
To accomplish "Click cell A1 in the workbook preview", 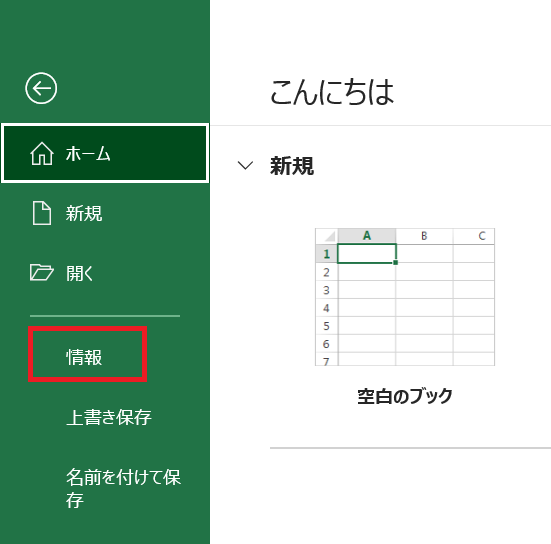I will click(367, 253).
